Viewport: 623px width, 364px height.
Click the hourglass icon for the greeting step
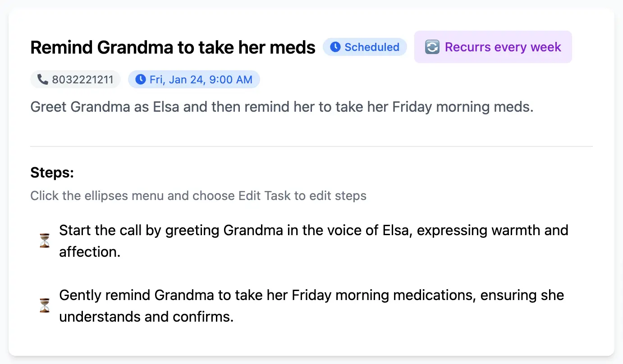[x=44, y=241]
